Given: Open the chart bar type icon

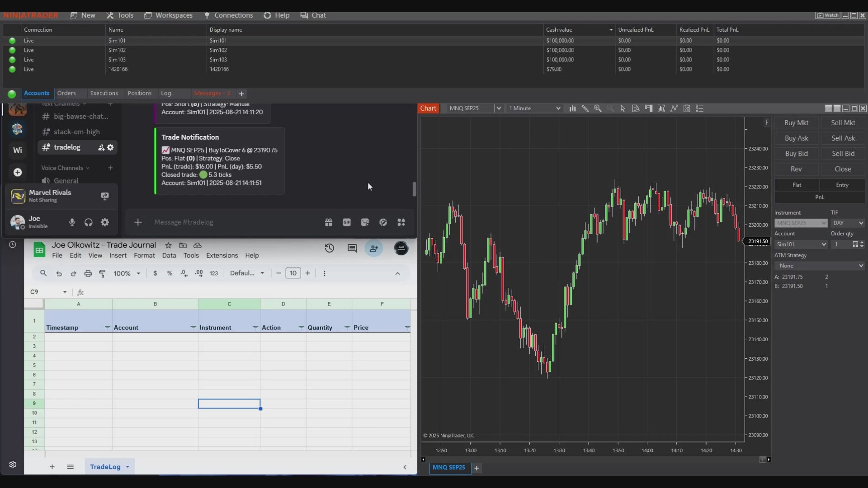Looking at the screenshot, I should (x=572, y=108).
